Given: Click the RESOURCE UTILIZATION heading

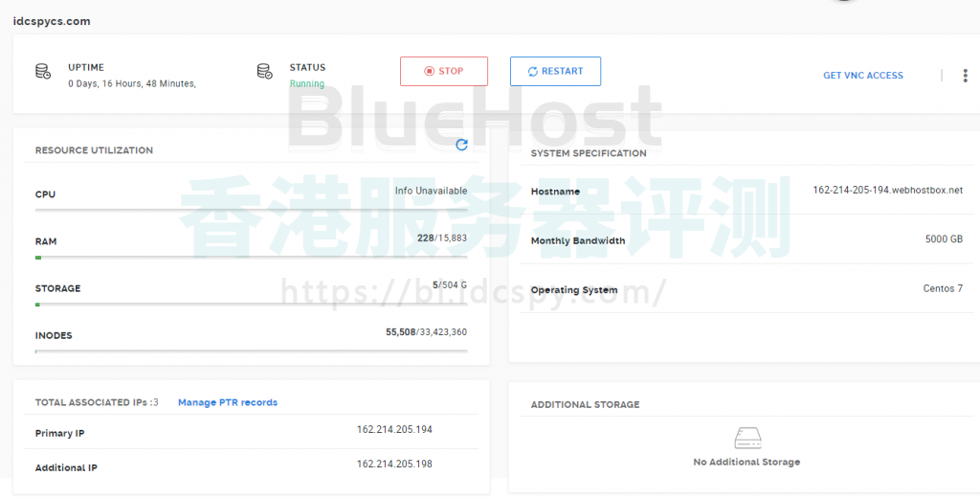Looking at the screenshot, I should (x=94, y=150).
